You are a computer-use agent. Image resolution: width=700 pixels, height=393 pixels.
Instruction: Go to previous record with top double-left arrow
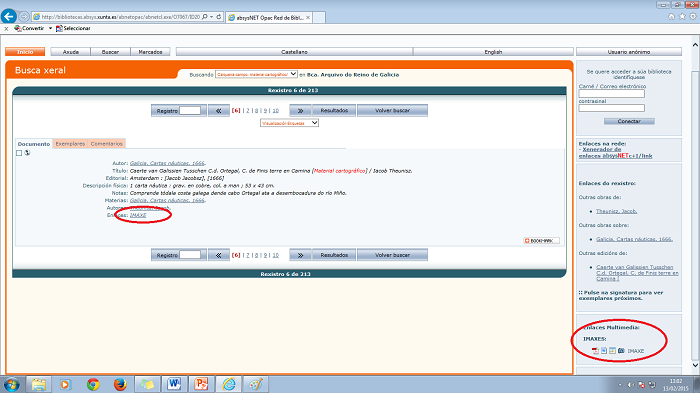tap(219, 110)
